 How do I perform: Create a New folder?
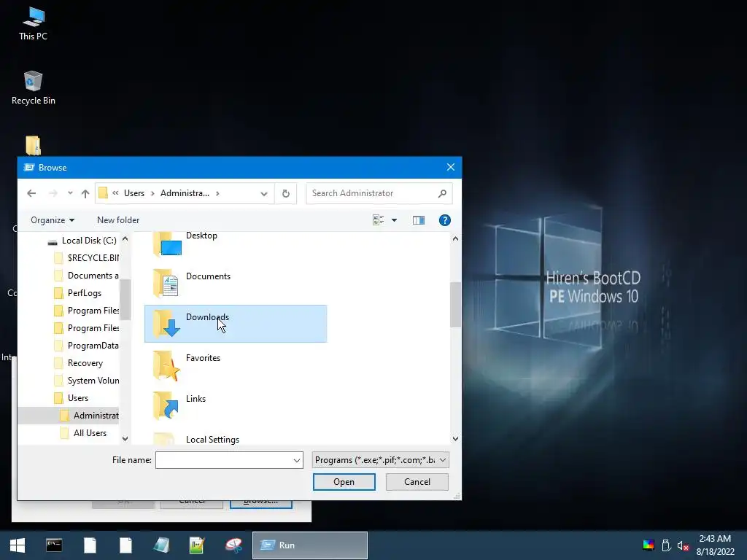coord(118,220)
